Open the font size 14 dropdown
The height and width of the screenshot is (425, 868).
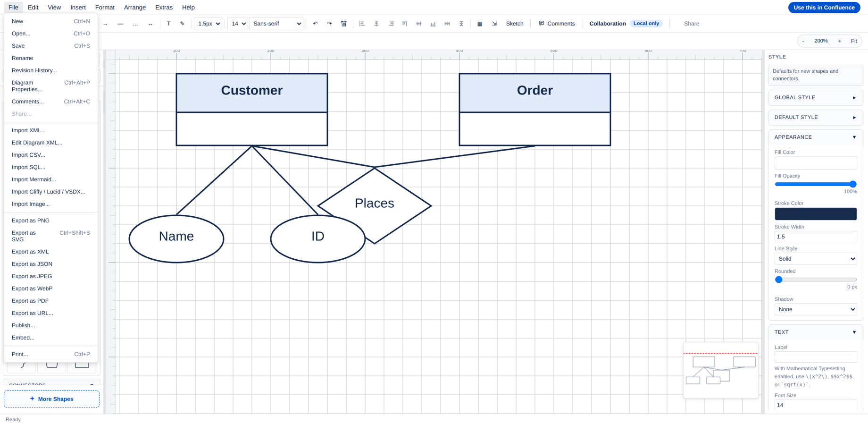coord(238,24)
